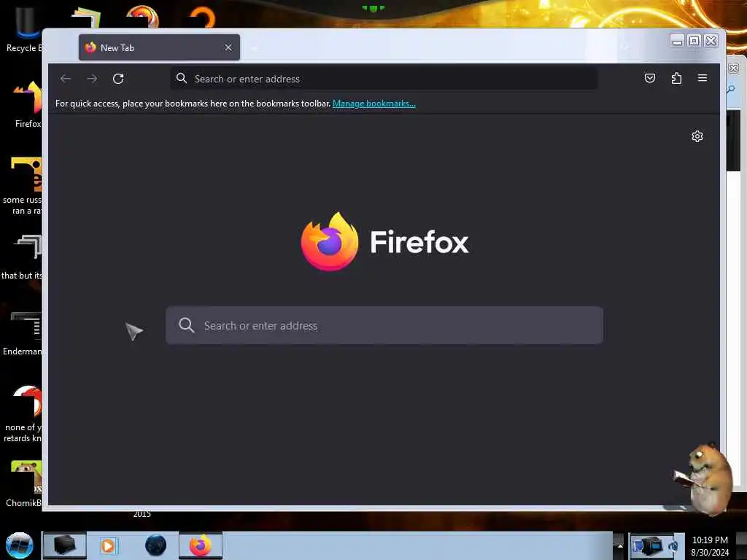Close the New Tab tab
The height and width of the screenshot is (560, 747).
[228, 47]
